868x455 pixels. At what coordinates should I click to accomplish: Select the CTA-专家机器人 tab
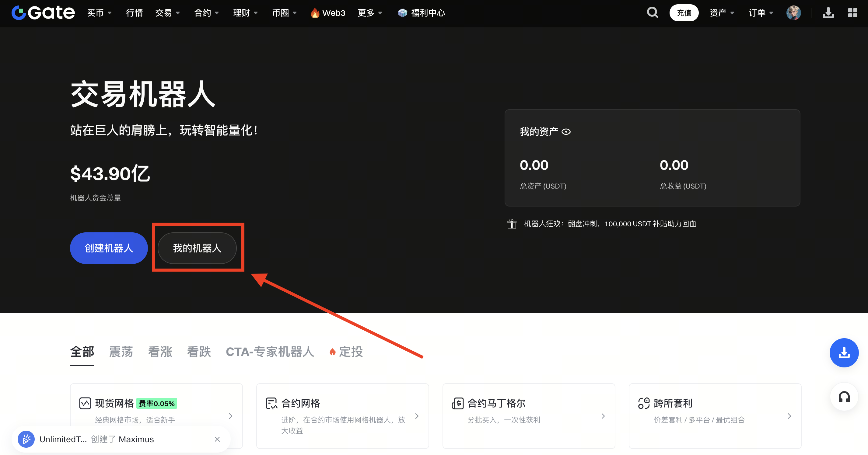click(x=270, y=352)
